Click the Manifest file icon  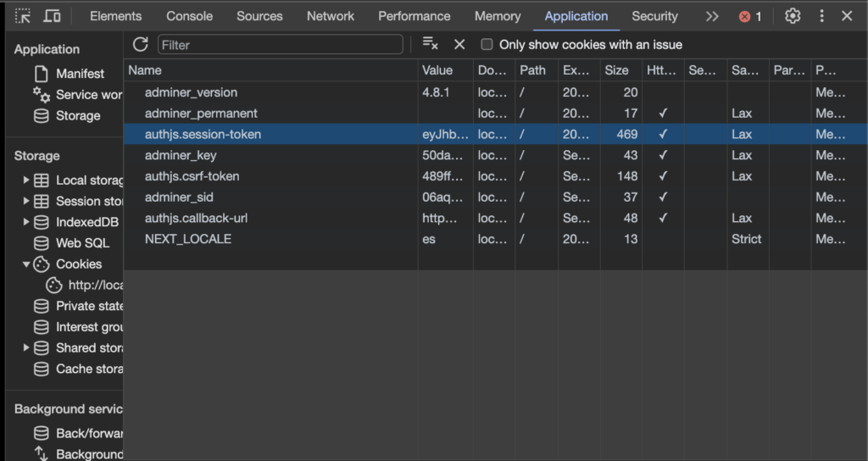[42, 74]
